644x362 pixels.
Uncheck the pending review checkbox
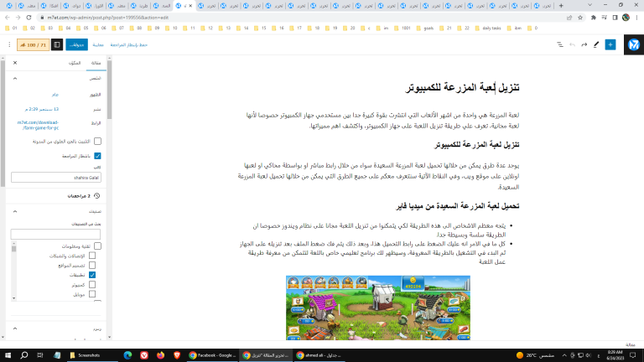tap(98, 156)
